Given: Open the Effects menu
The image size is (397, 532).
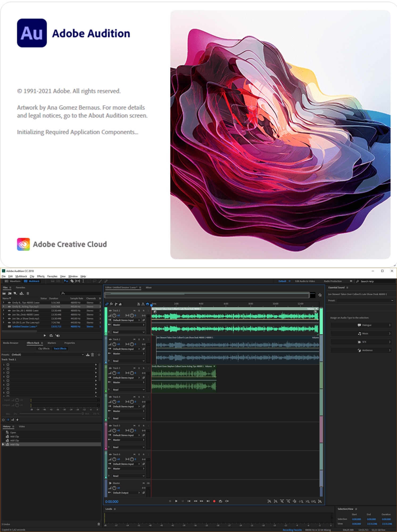Looking at the screenshot, I should tap(41, 276).
